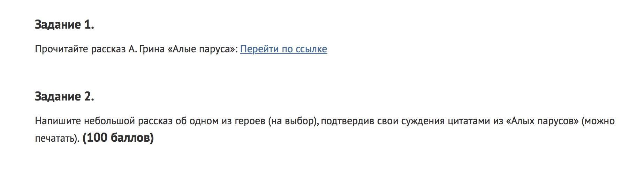The width and height of the screenshot is (644, 171).
Task: Open the «Перейти по ссылке» hyperlink
Action: click(x=283, y=49)
